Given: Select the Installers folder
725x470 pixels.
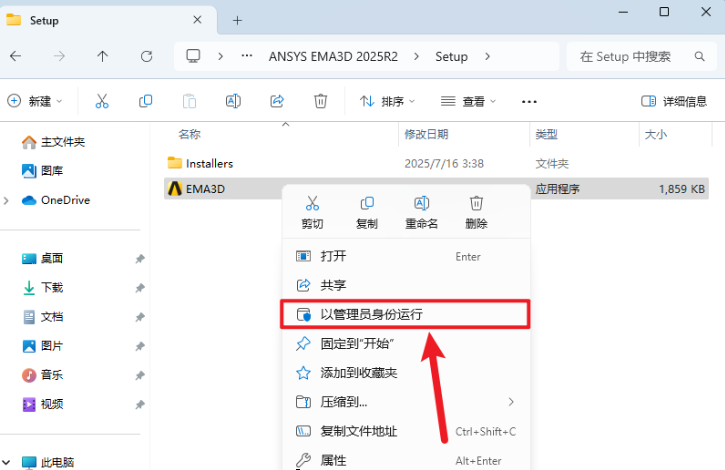Looking at the screenshot, I should point(436,163).
